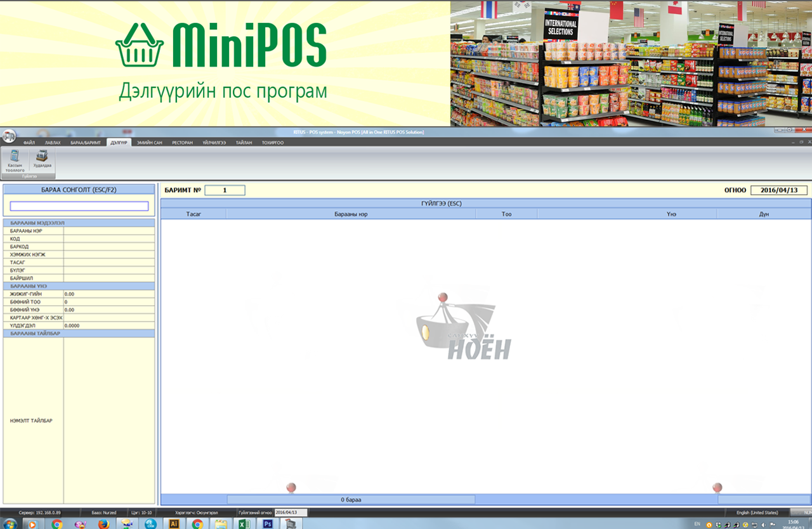
Task: Open the ТОХИРГОО settings tab
Action: [273, 143]
